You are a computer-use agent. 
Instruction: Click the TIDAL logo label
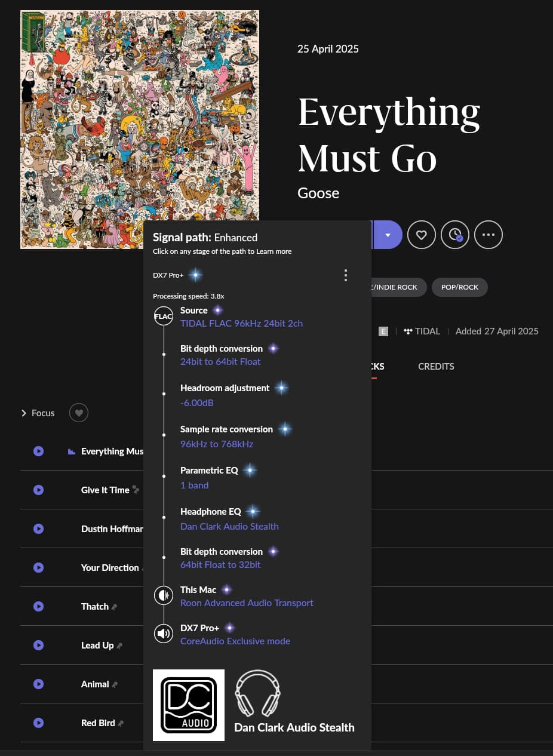pos(422,331)
